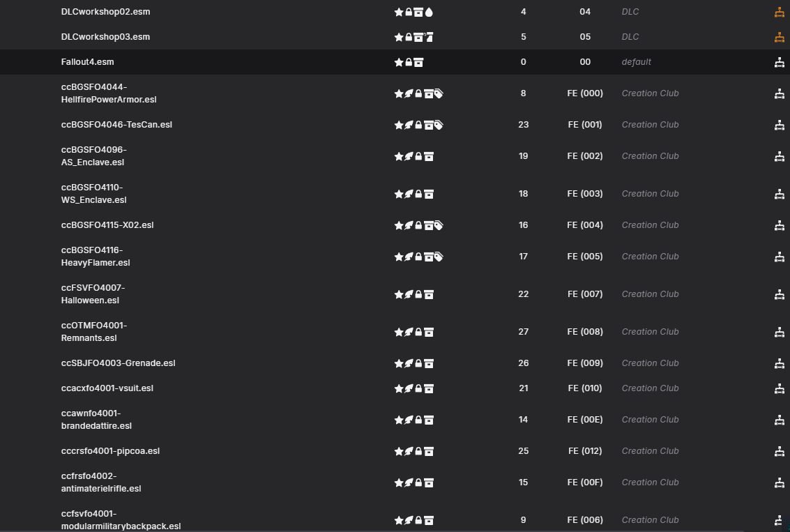This screenshot has width=790, height=532.
Task: Click the orange dependency icon for DLCworkshop03.esm
Action: (780, 37)
